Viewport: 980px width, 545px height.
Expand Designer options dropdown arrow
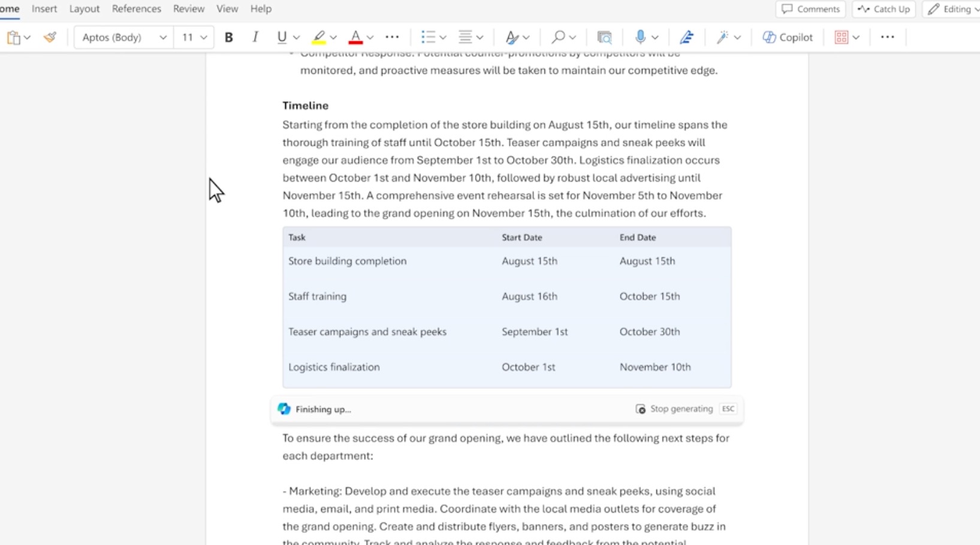click(737, 38)
